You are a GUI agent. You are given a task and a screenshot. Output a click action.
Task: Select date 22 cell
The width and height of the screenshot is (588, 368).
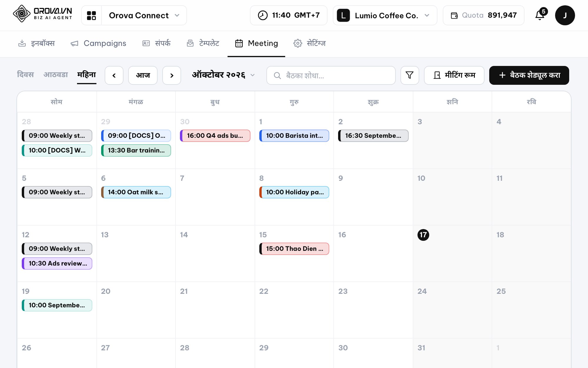[294, 310]
